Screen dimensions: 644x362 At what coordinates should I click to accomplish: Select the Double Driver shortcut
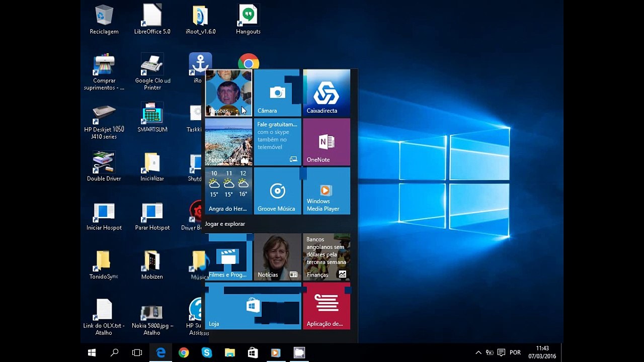[x=104, y=167]
